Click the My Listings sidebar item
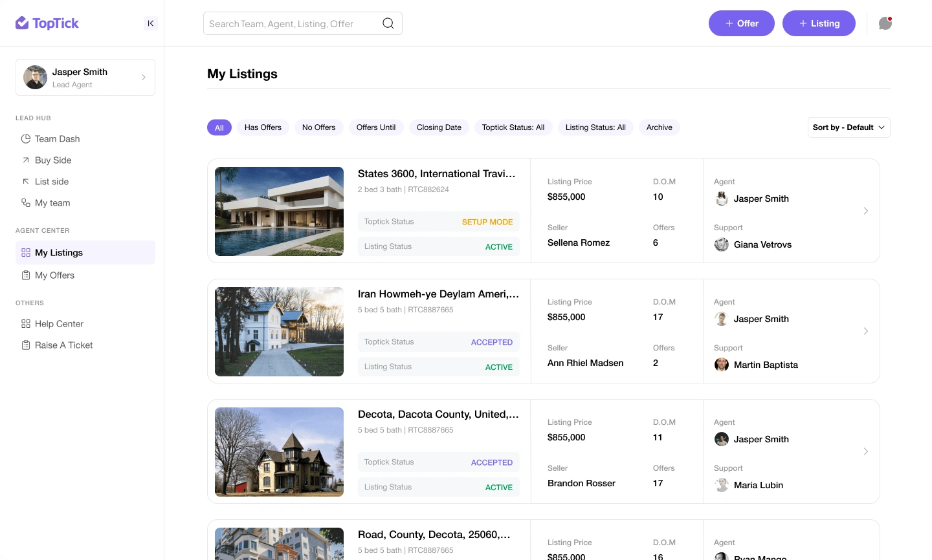The height and width of the screenshot is (560, 932). [85, 253]
